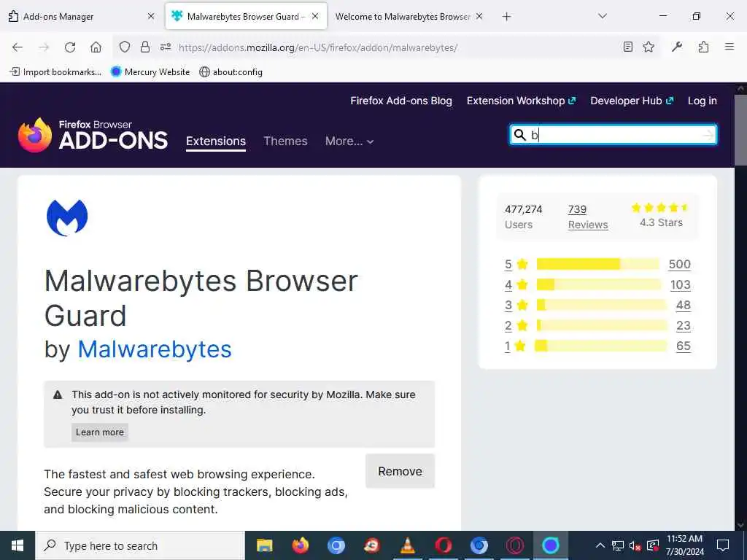Screen dimensions: 747x560
Task: Open the 65 one-star reviews count
Action: tap(683, 346)
